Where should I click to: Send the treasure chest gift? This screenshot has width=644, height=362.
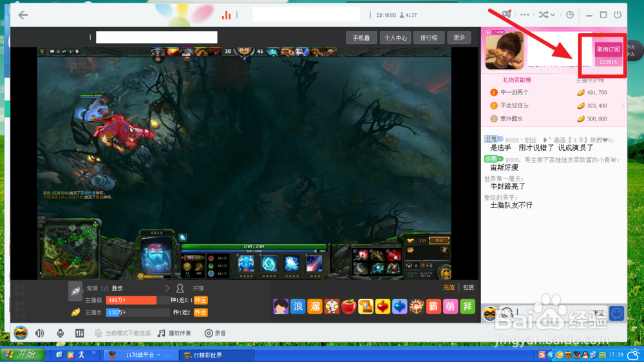(x=416, y=307)
